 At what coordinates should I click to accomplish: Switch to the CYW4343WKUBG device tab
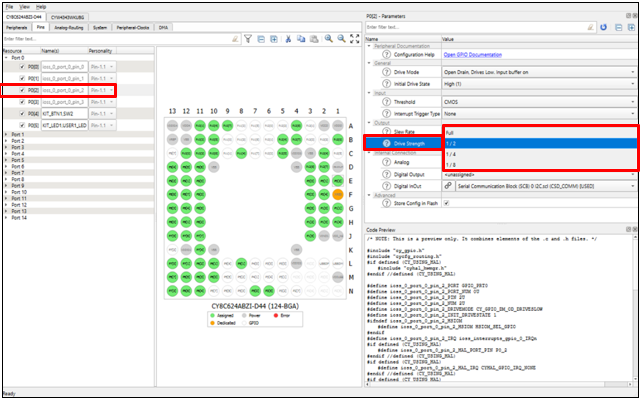(67, 17)
